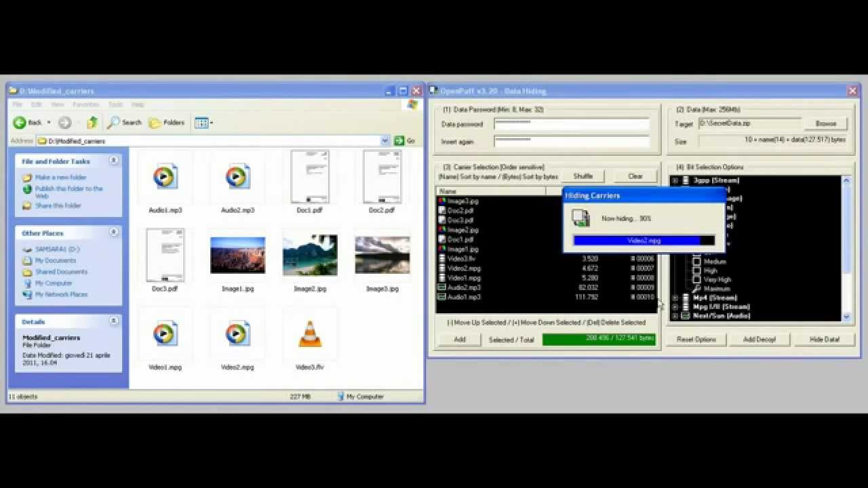Screen dimensions: 868x488
Task: Click the Add Decoy button
Action: click(759, 339)
